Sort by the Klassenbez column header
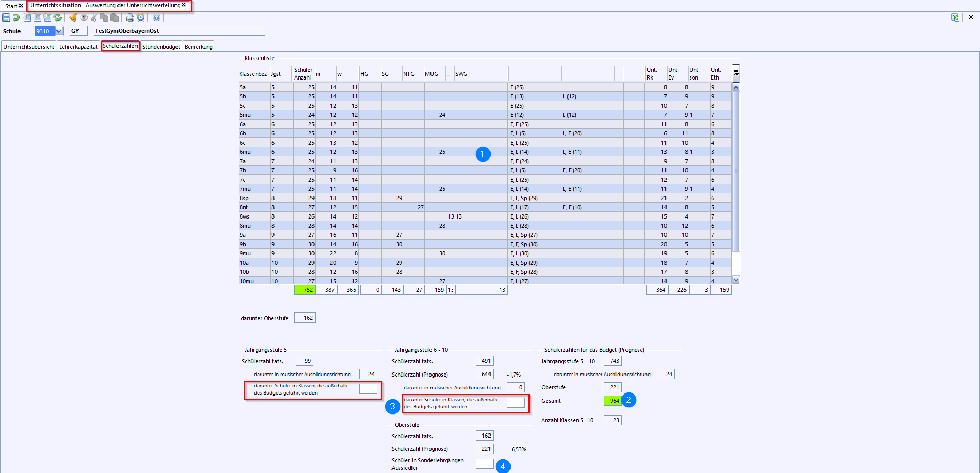This screenshot has width=980, height=473. 254,73
